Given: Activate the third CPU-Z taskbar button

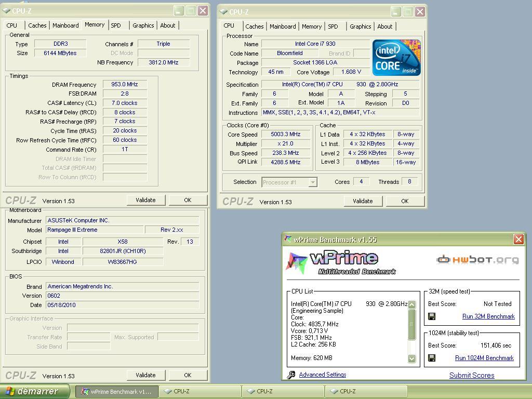Looking at the screenshot, I should 366,392.
